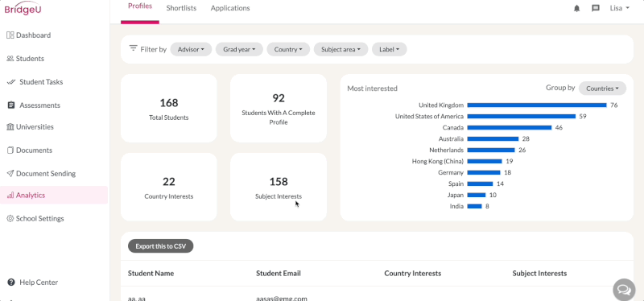The height and width of the screenshot is (301, 644).
Task: Click the Assessments clipboard icon
Action: [11, 105]
